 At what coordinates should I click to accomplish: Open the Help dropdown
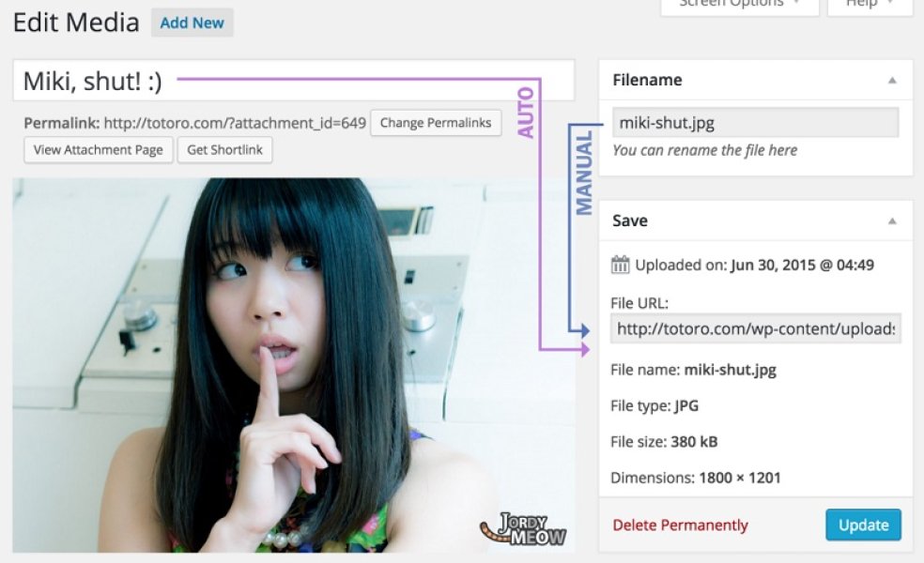click(870, 5)
